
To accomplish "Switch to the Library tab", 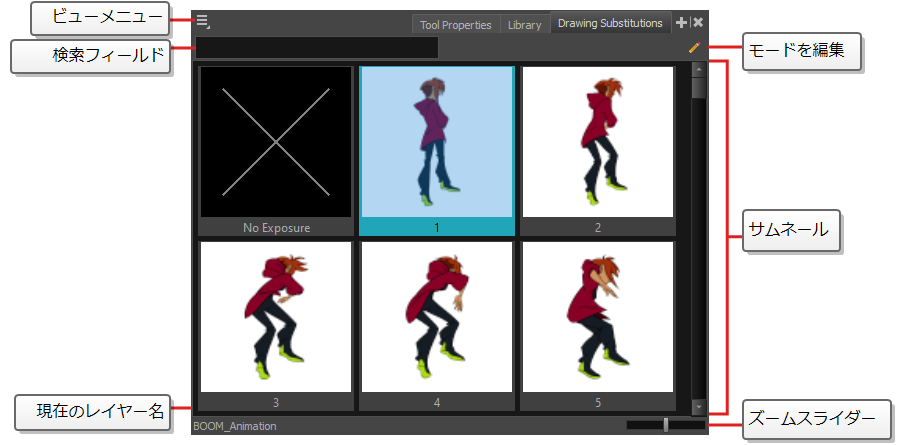I will coord(525,25).
